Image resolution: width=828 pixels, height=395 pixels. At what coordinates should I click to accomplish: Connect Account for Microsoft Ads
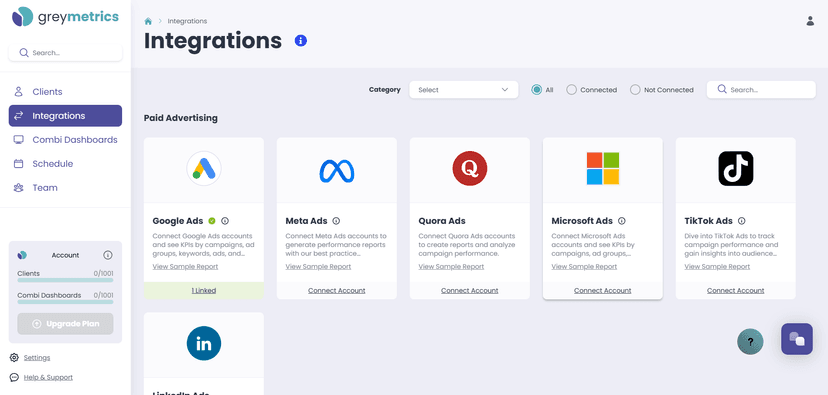coord(603,290)
